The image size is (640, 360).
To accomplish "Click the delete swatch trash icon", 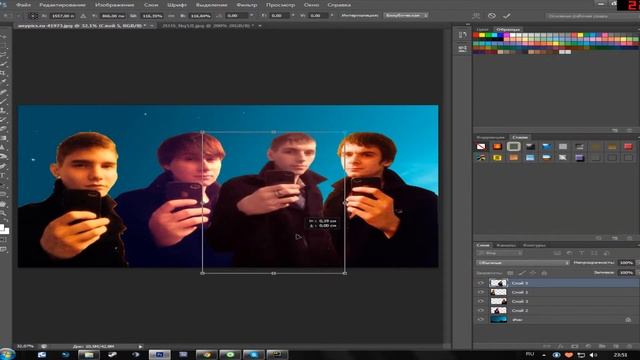I will 629,130.
